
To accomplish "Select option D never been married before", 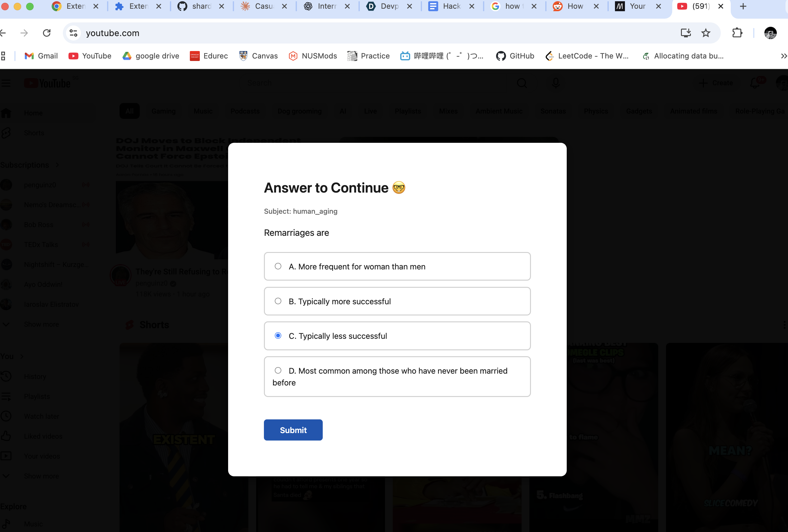I will (x=278, y=370).
